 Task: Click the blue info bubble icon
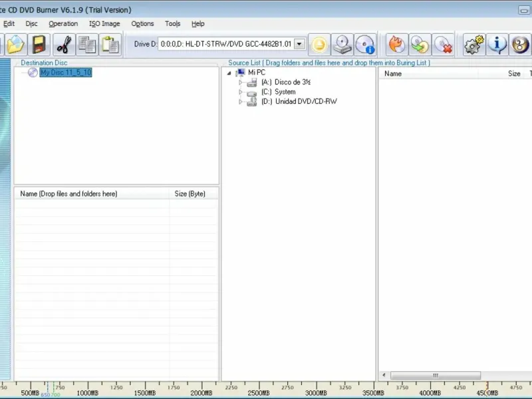pyautogui.click(x=497, y=45)
